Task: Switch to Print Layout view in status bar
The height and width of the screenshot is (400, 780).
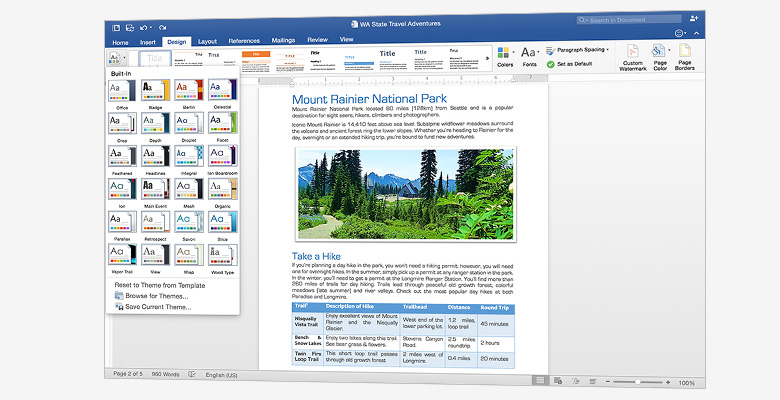Action: (541, 382)
